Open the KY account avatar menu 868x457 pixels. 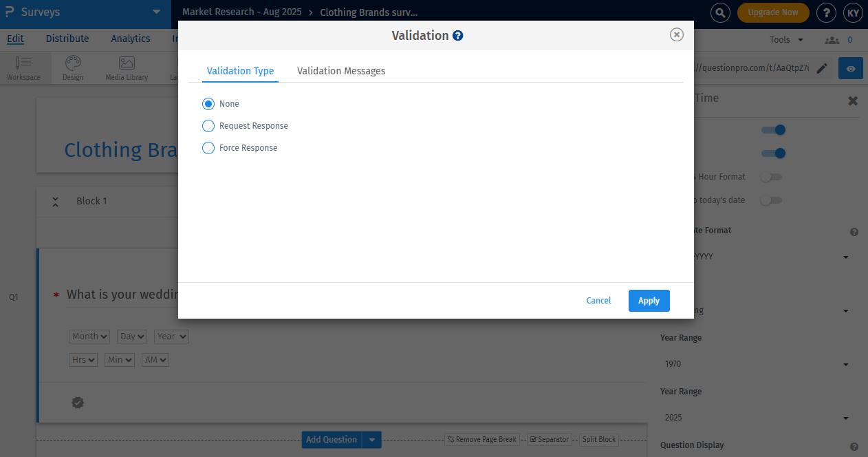pyautogui.click(x=853, y=12)
